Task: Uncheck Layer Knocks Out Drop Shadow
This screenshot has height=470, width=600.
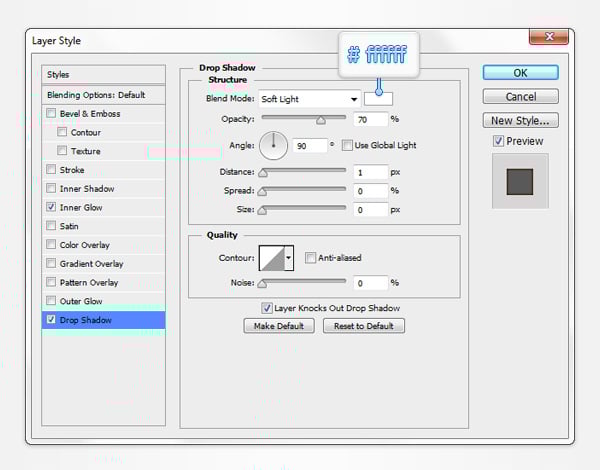Action: click(267, 308)
